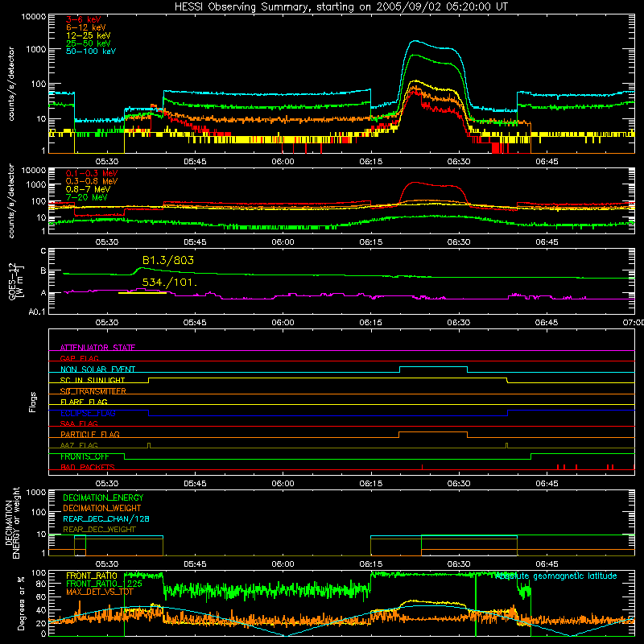Image resolution: width=644 pixels, height=644 pixels.
Task: Click the yellow '0.8-7 MeV' legend label
Action: pyautogui.click(x=88, y=189)
